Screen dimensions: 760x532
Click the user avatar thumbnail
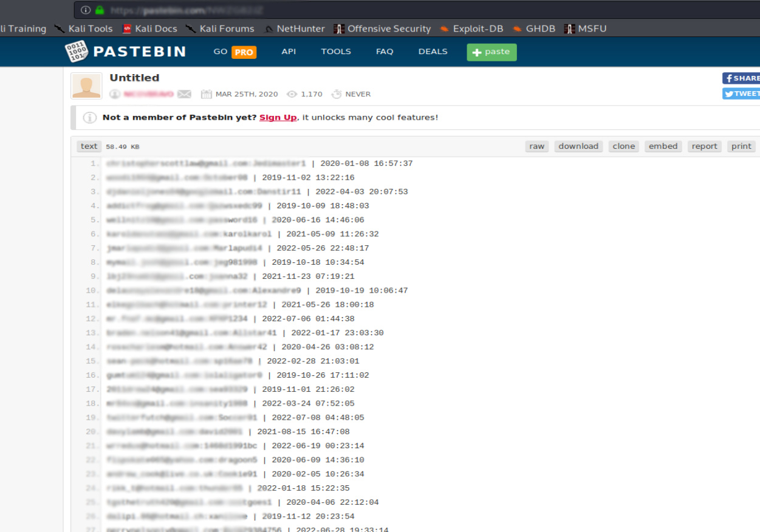point(86,86)
